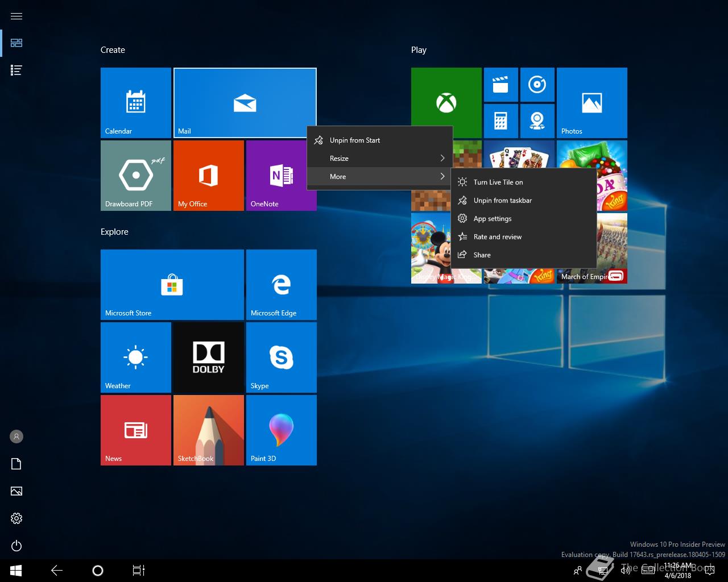The width and height of the screenshot is (728, 582).
Task: Open the Documents icon in sidebar
Action: click(16, 464)
